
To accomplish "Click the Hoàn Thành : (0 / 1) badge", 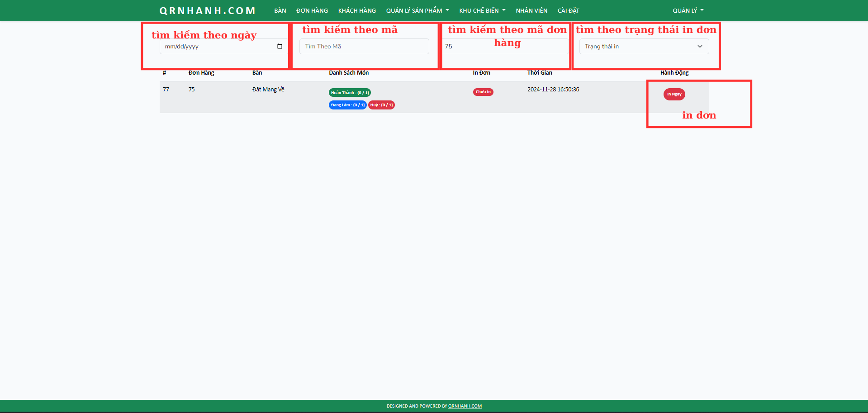I will [350, 92].
